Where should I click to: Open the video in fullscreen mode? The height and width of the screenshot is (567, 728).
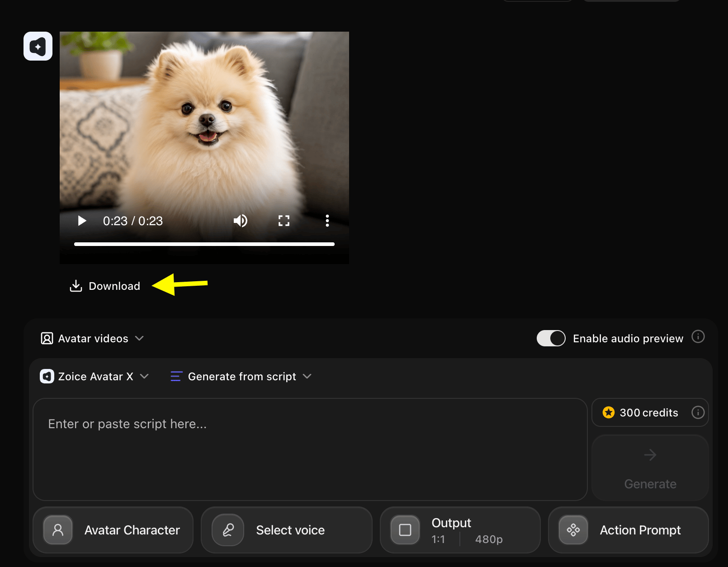284,221
